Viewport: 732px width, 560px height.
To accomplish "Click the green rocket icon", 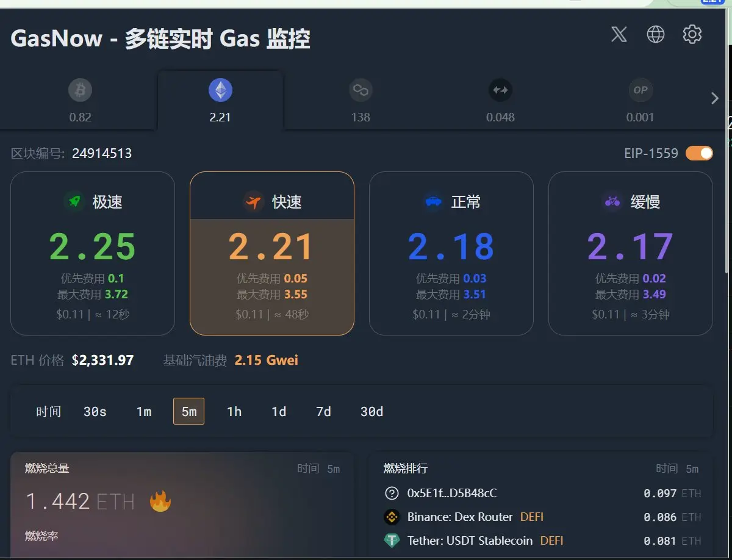I will (x=75, y=201).
